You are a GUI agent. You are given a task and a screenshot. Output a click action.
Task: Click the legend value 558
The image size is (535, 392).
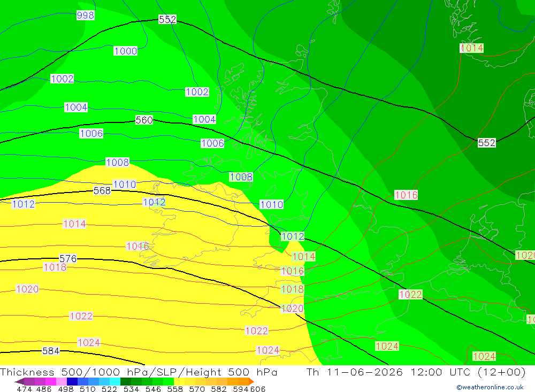[x=175, y=389]
